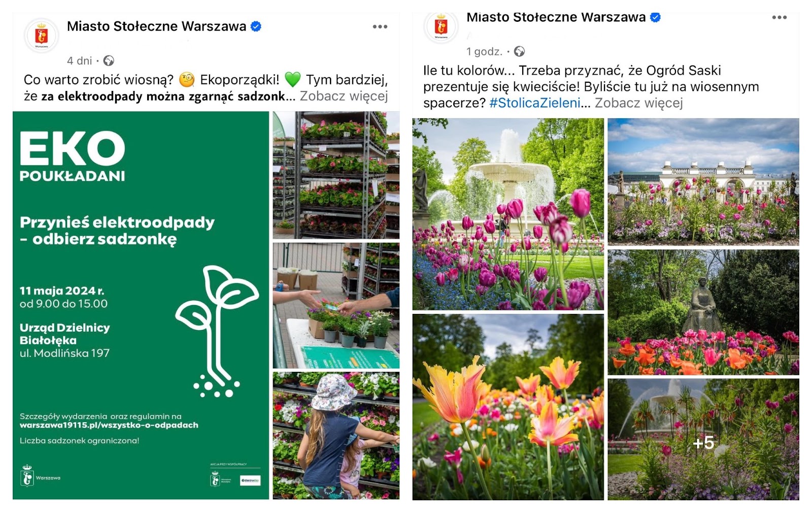Open the '4 dni' post timestamp
The width and height of the screenshot is (812, 513).
(79, 61)
